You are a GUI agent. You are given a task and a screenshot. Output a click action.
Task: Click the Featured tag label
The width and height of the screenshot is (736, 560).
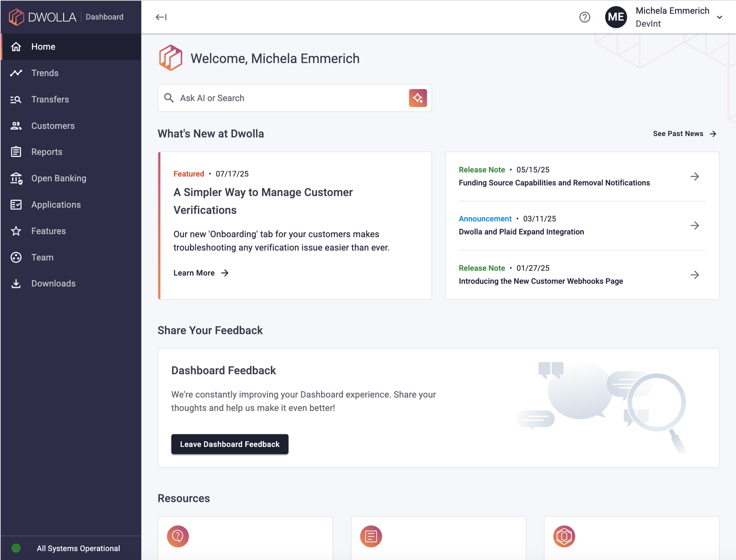coord(189,174)
